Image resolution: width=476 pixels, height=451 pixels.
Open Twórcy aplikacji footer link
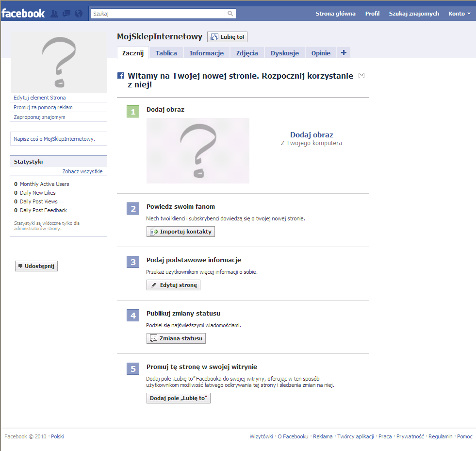pyautogui.click(x=356, y=436)
